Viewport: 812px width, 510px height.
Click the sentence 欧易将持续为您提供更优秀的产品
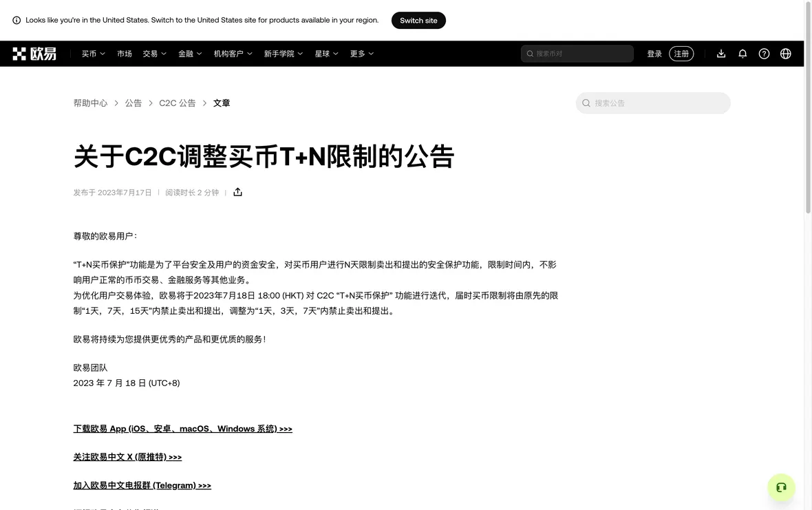click(x=169, y=339)
